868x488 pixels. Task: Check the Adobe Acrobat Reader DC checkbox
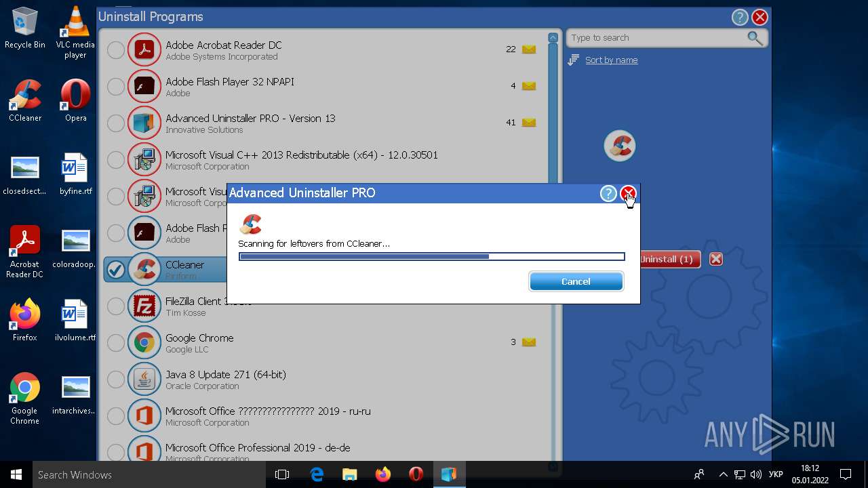[x=116, y=49]
